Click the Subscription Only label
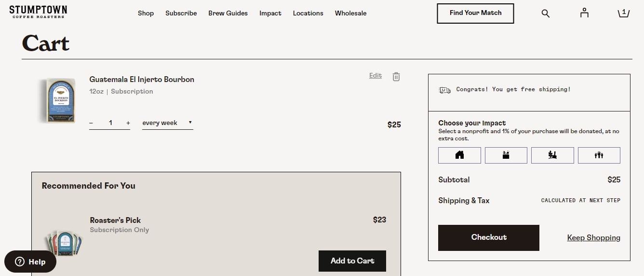This screenshot has width=644, height=276. (x=120, y=230)
